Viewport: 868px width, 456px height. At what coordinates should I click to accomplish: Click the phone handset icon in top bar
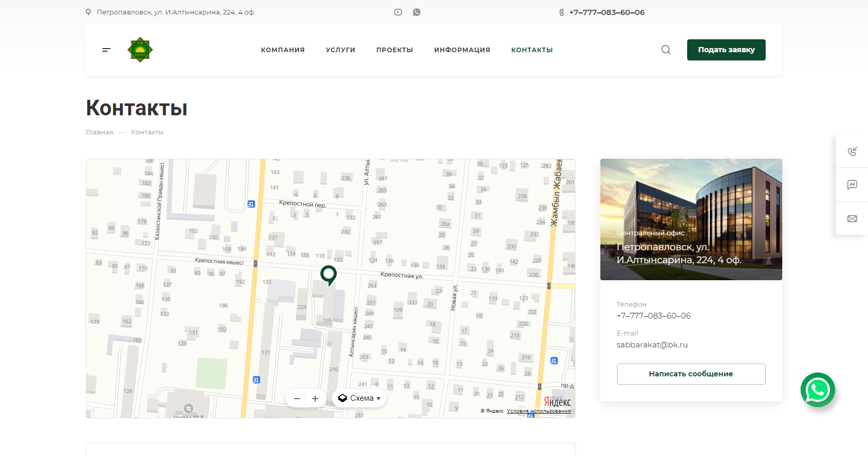562,12
